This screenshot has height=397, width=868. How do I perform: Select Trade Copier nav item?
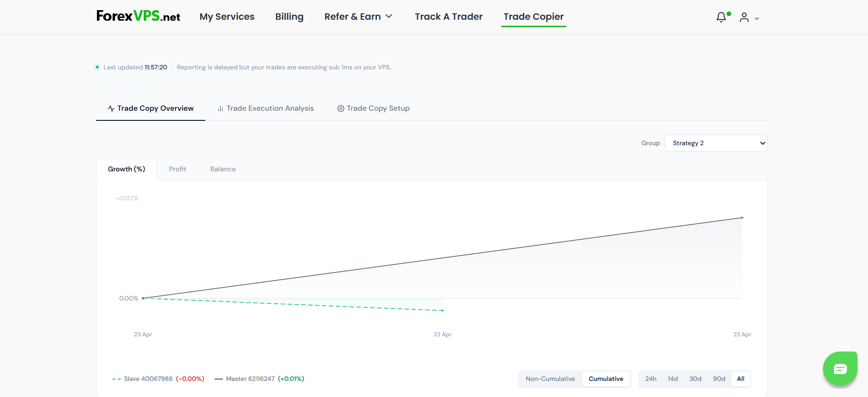[x=534, y=17]
